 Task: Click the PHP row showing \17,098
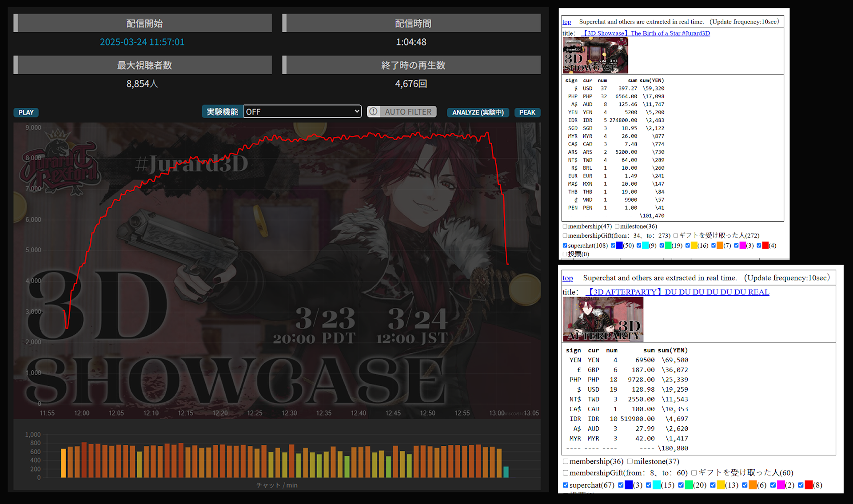coord(615,96)
